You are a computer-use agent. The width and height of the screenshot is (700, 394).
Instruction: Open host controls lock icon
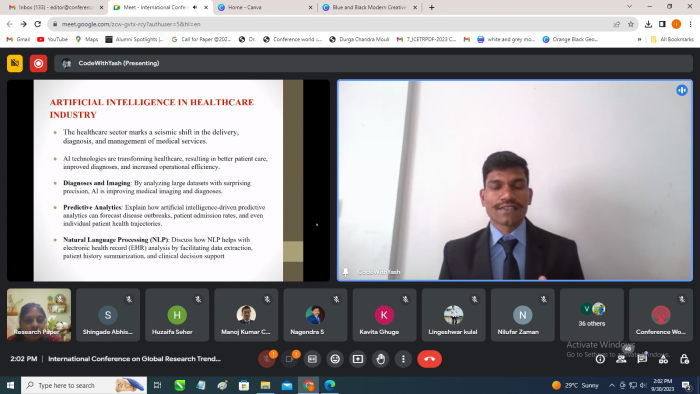(684, 359)
